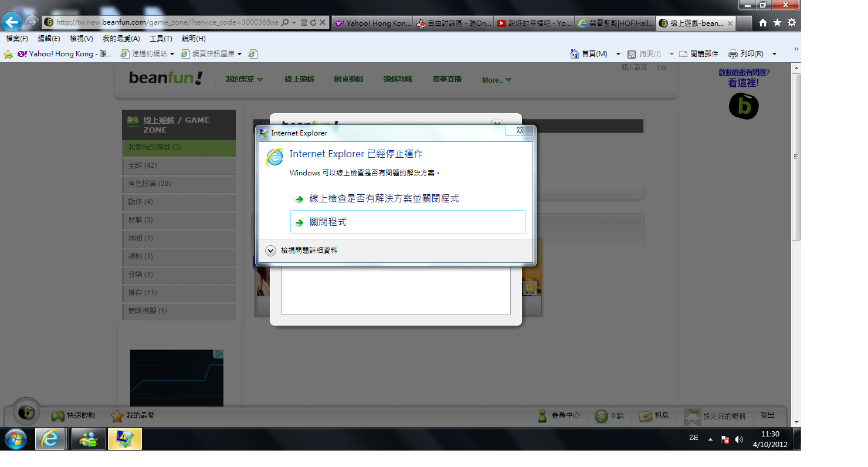This screenshot has width=868, height=467.
Task: Click the printer 列印(R) icon
Action: tap(733, 54)
